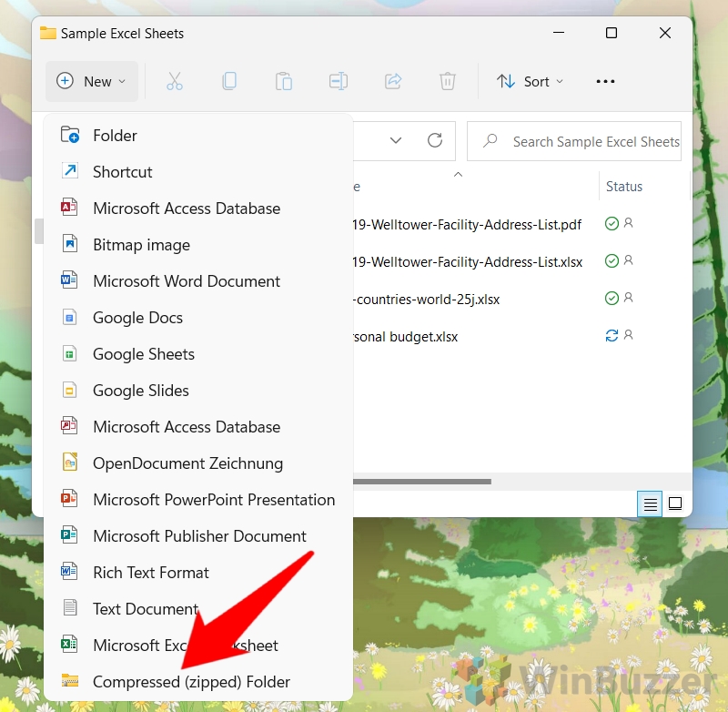
Task: Click the shared person icon on the Address-List.xlsx row
Action: click(x=628, y=260)
